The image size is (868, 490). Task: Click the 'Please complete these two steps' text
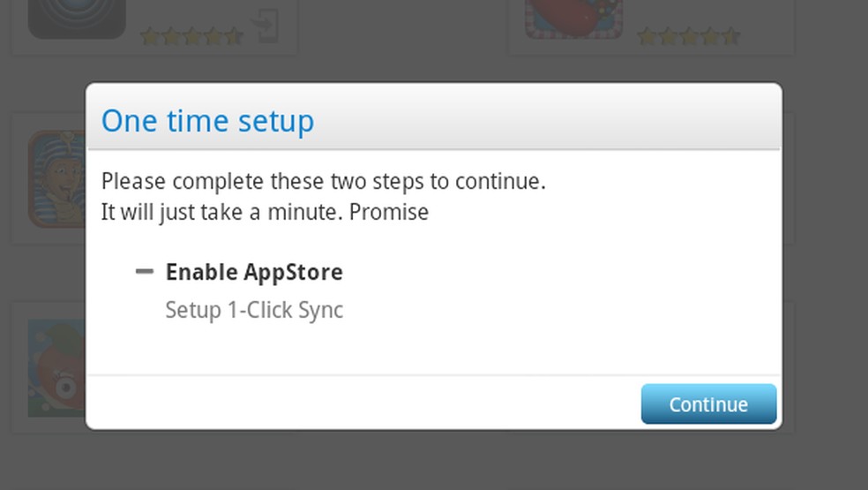pyautogui.click(x=324, y=182)
